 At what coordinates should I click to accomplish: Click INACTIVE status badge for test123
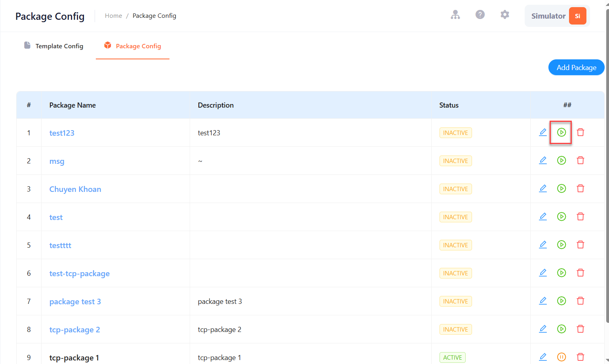tap(455, 133)
